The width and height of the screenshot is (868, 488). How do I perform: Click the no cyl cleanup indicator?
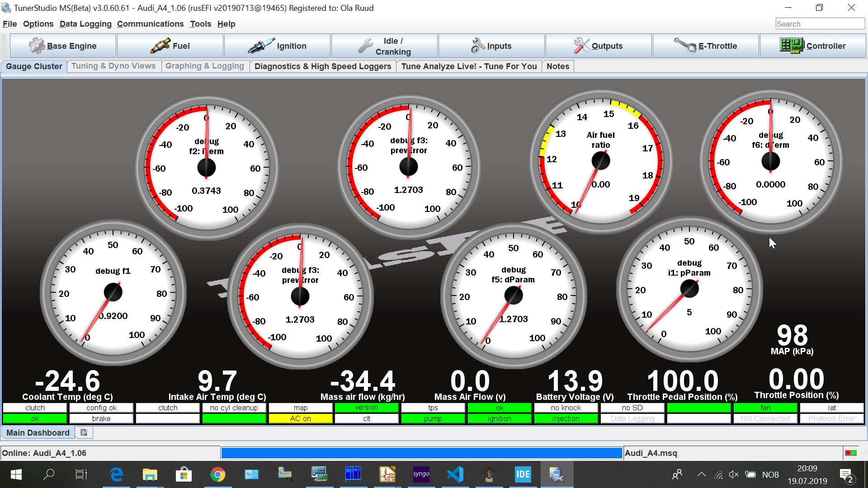tap(234, 408)
